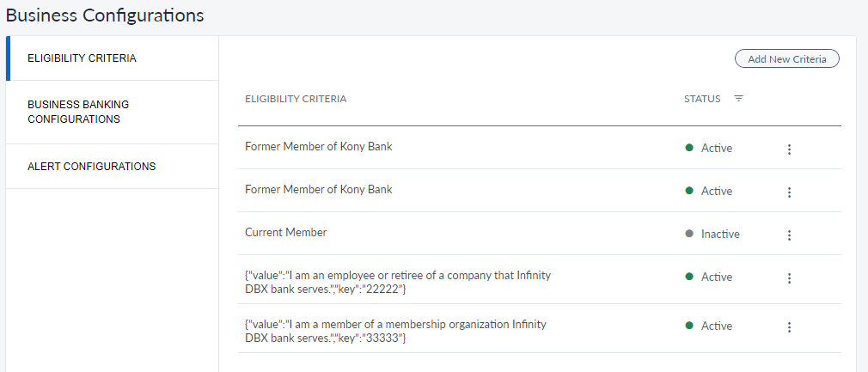This screenshot has width=868, height=372.
Task: Open kebab menu for membership organization criteria
Action: pos(789,327)
